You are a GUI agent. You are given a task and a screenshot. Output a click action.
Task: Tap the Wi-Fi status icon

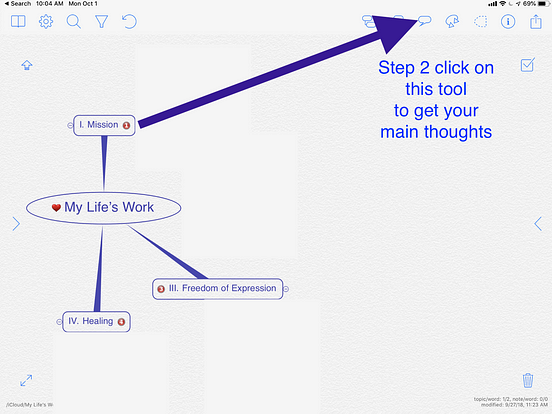[x=503, y=4]
